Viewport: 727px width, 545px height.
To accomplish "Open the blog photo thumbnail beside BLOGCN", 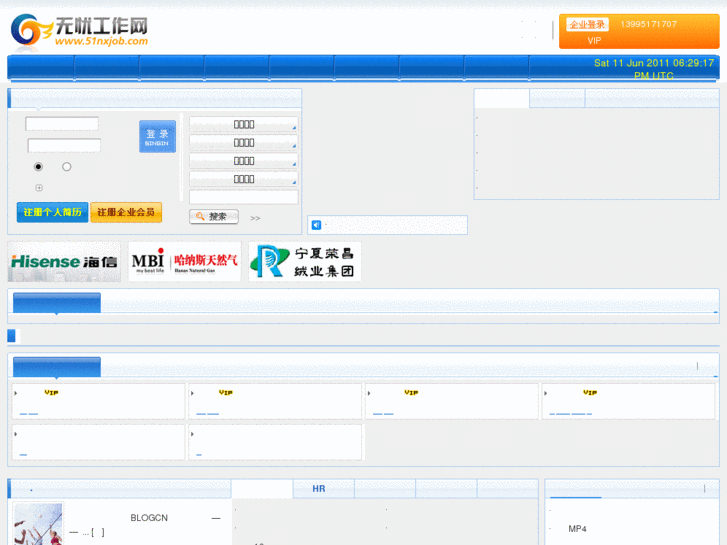I will click(38, 523).
